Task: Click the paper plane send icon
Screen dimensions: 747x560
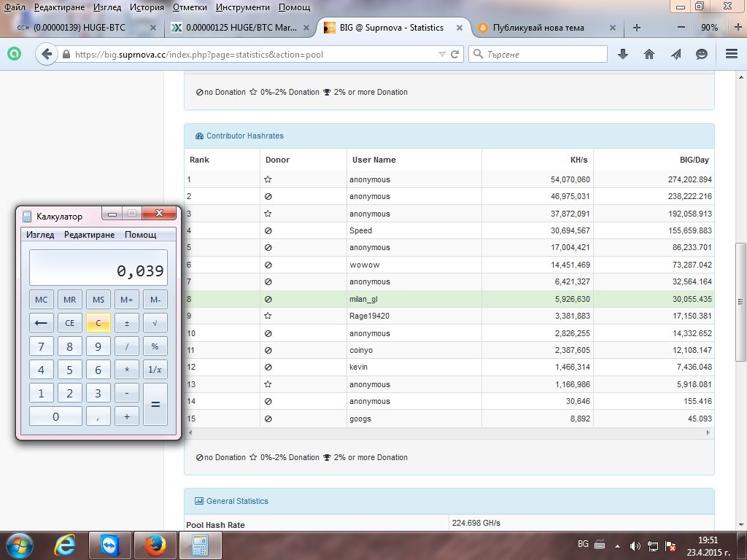Action: (x=676, y=54)
